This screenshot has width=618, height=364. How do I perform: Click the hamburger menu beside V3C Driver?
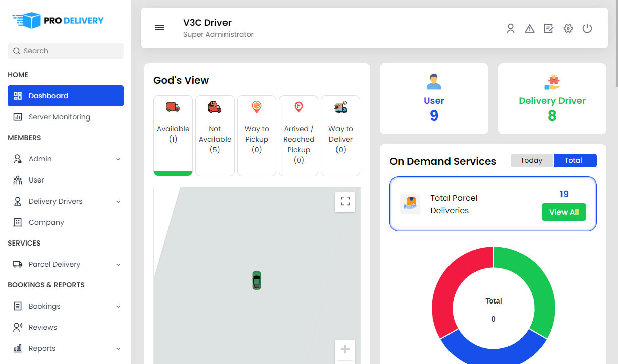[x=160, y=28]
